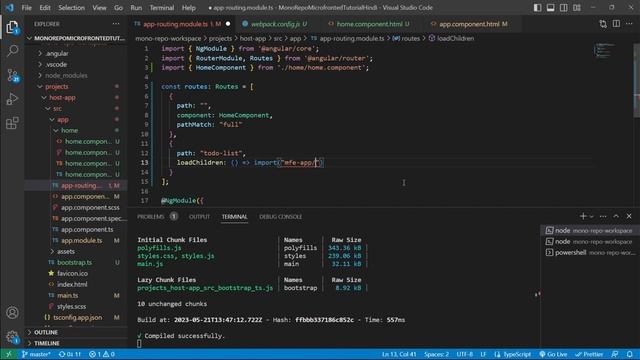The width and height of the screenshot is (640, 360).
Task: Toggle primary side bar layout icon
Action: click(x=538, y=7)
